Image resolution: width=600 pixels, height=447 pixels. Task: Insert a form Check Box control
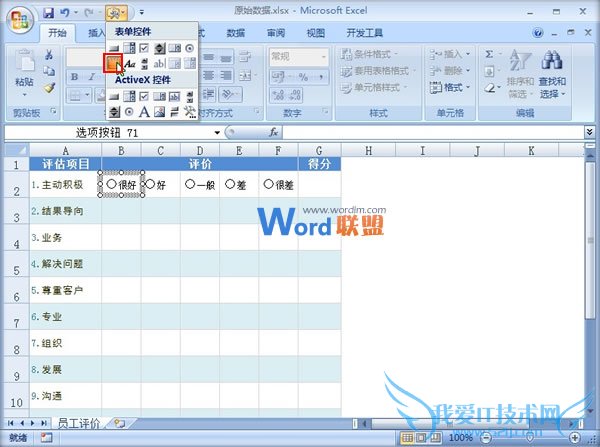click(x=144, y=48)
